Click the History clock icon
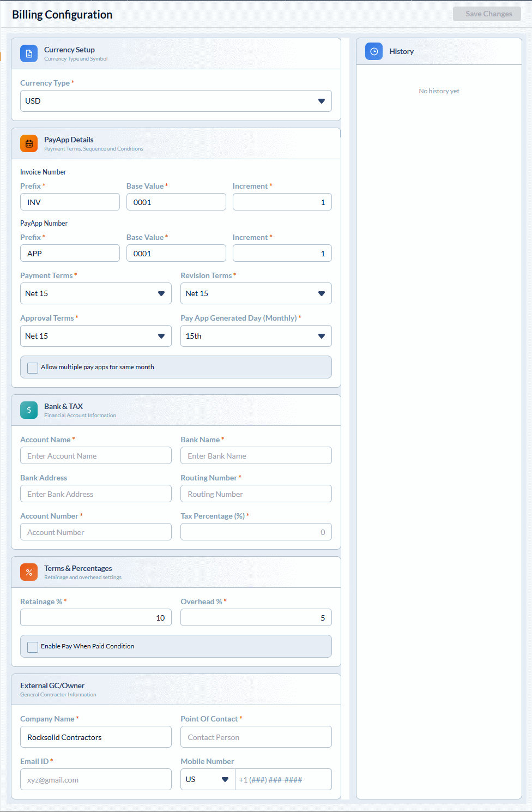532x812 pixels. pos(374,51)
